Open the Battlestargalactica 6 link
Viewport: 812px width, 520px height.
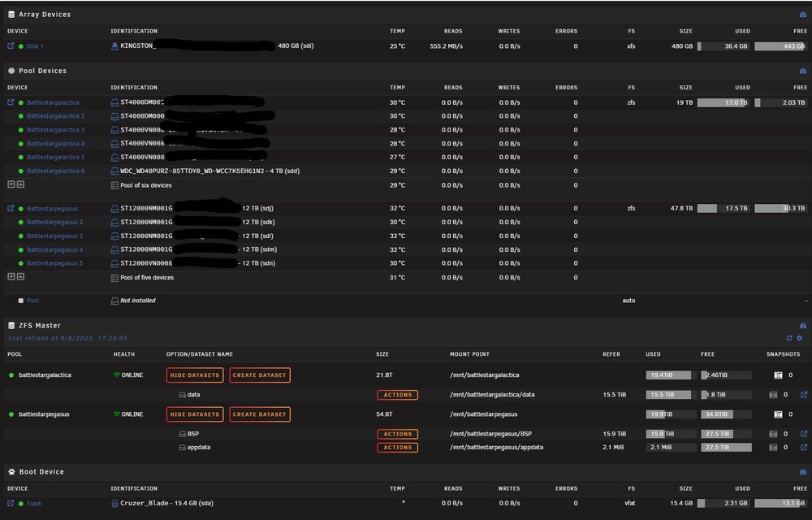[x=55, y=171]
